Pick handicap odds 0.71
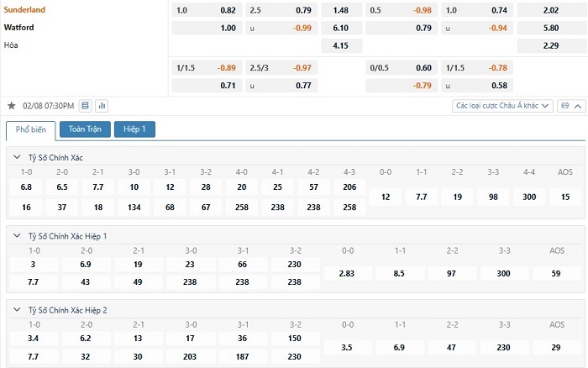This screenshot has width=588, height=368. (x=207, y=86)
